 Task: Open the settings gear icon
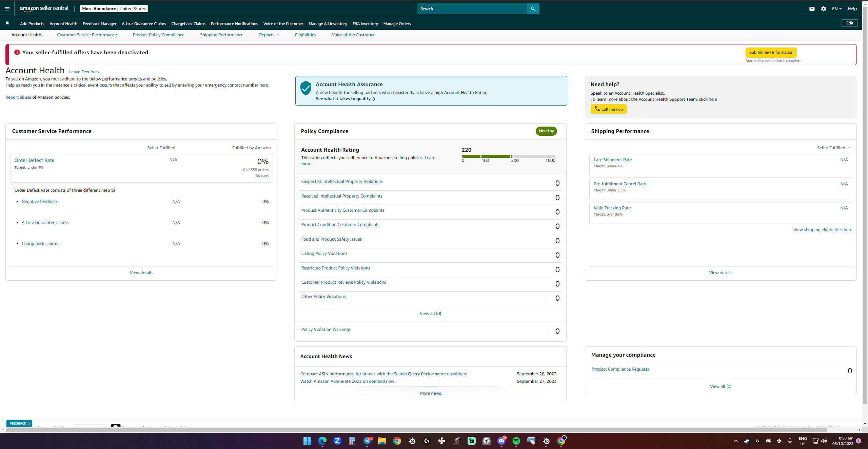click(824, 9)
